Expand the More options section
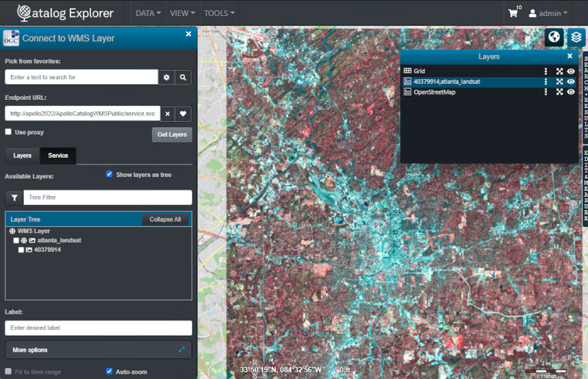 (x=98, y=350)
